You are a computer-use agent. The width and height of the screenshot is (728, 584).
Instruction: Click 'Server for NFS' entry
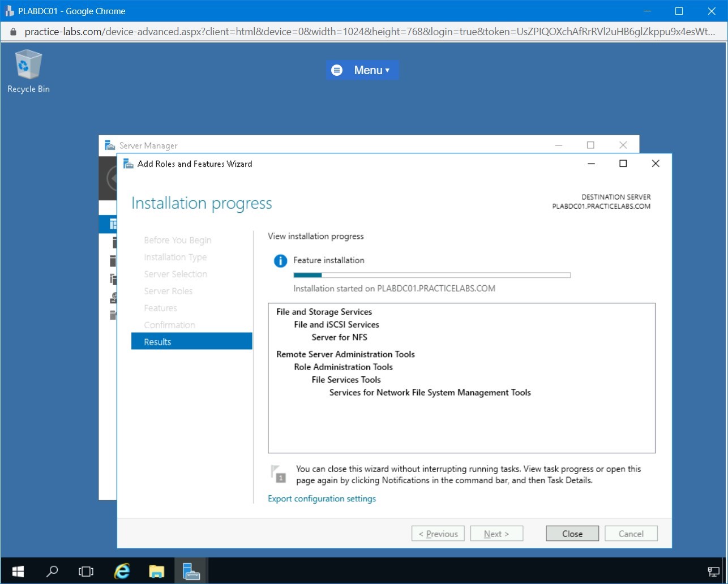[x=339, y=337]
